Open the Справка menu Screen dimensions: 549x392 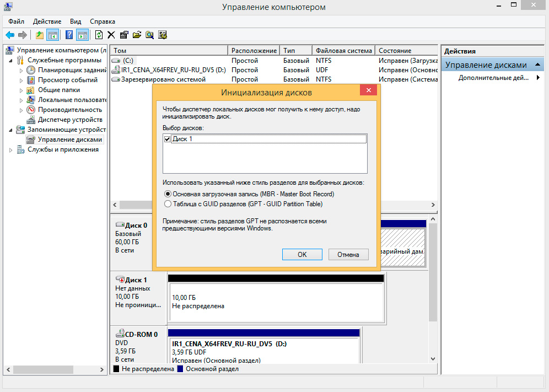click(103, 22)
